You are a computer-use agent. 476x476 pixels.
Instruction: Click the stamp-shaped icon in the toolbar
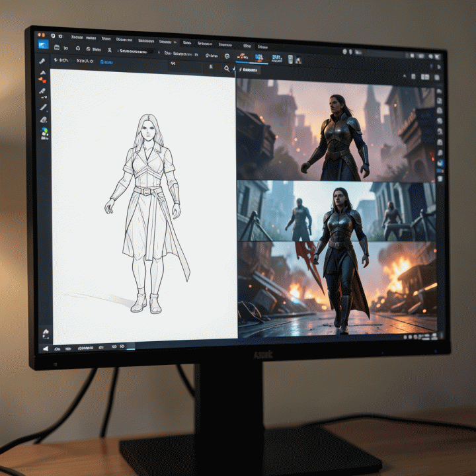point(110,50)
